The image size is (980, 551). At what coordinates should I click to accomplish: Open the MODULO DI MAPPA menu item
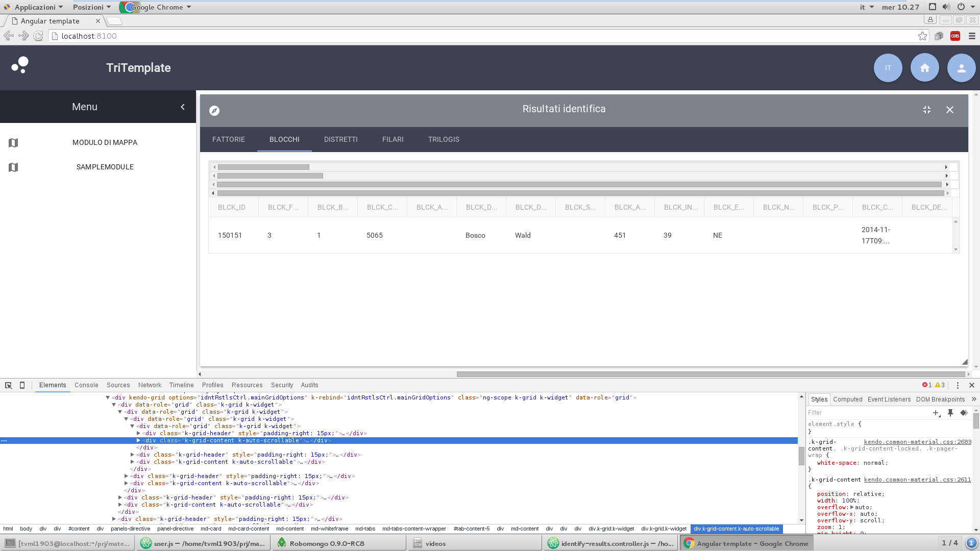(105, 142)
